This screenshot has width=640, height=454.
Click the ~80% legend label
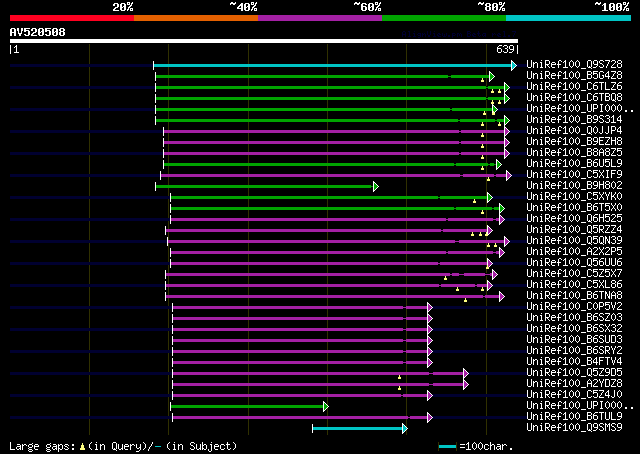click(x=491, y=7)
